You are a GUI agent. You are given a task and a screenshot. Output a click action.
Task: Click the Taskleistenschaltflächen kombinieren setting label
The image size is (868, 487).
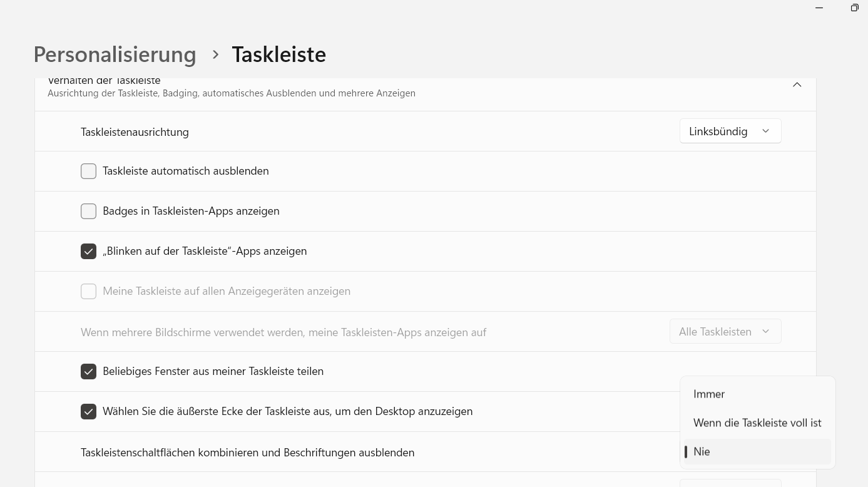(247, 453)
